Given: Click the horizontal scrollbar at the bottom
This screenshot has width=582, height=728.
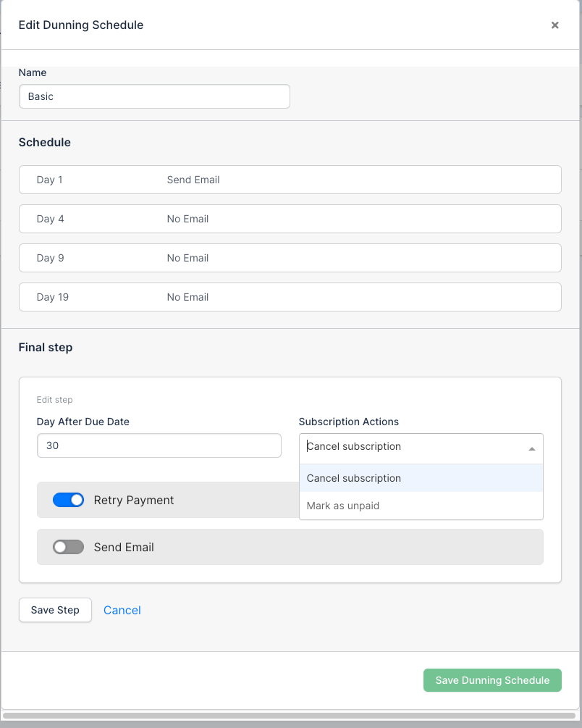Looking at the screenshot, I should pyautogui.click(x=290, y=716).
